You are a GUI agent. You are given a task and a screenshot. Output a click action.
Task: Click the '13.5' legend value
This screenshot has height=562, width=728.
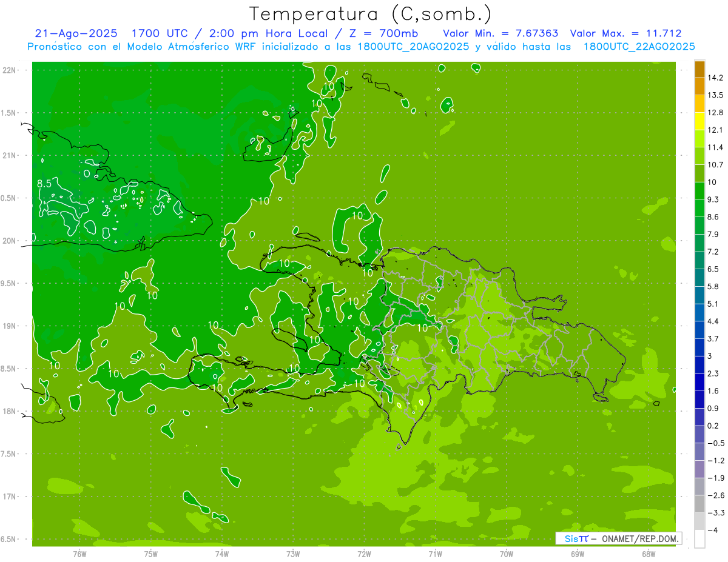coord(716,95)
